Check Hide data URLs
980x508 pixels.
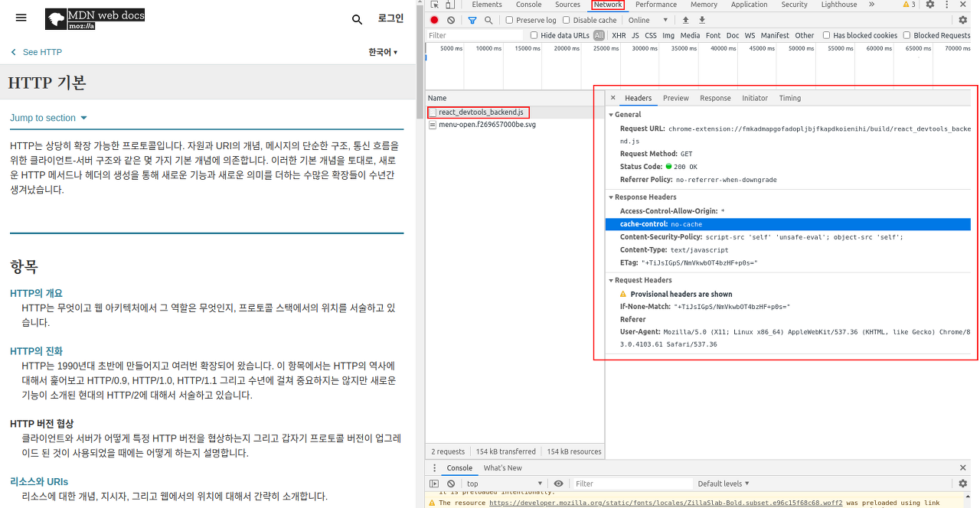534,35
